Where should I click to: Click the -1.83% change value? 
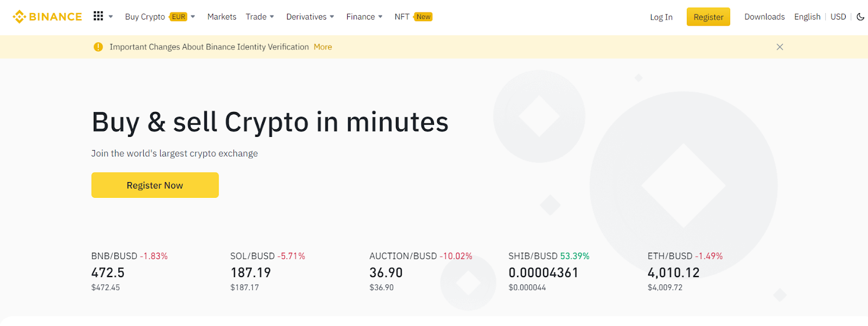point(154,256)
